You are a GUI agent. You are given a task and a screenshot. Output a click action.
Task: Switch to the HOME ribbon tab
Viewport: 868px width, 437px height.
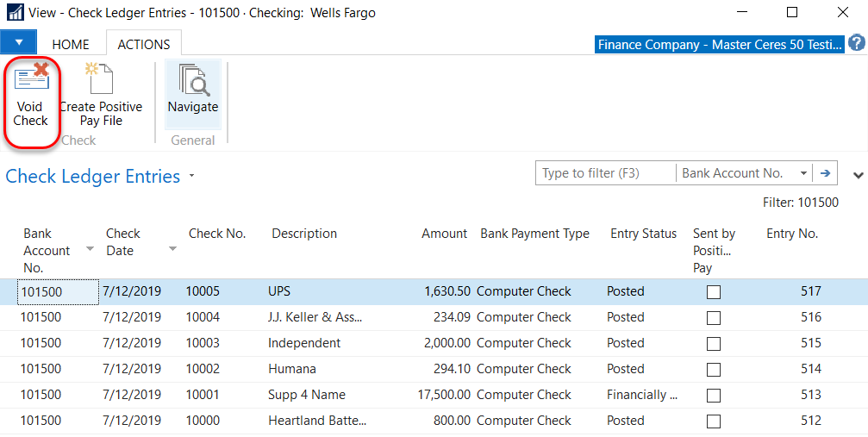[71, 44]
